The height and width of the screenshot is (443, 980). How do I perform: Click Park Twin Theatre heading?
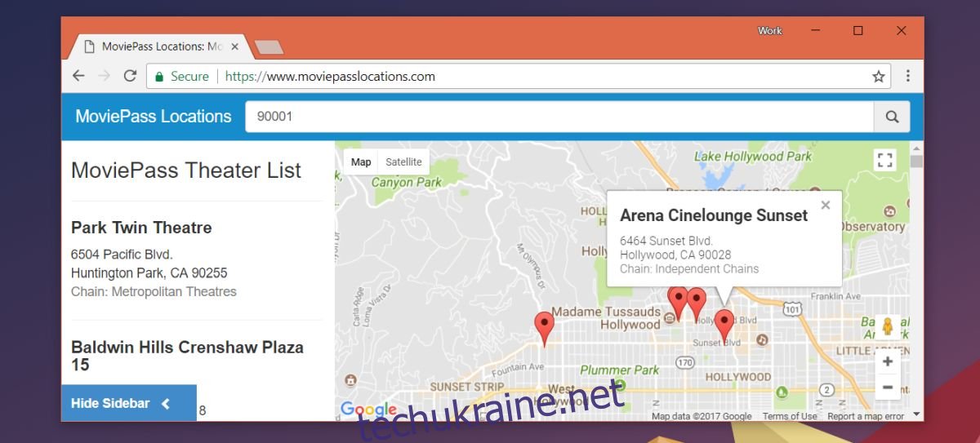click(x=141, y=228)
